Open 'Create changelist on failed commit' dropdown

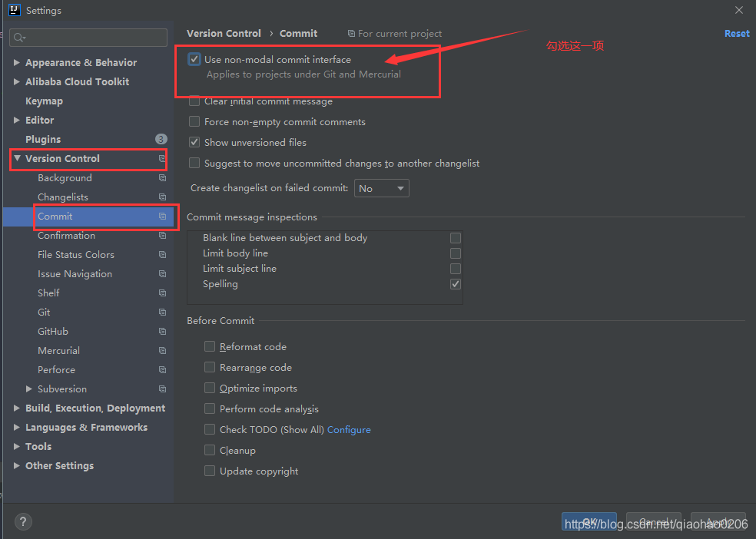click(x=381, y=188)
